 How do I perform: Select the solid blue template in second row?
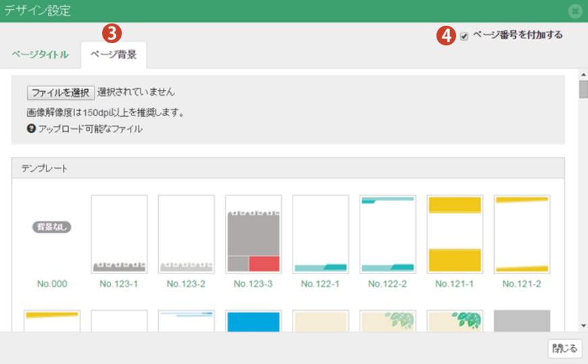[x=253, y=321]
